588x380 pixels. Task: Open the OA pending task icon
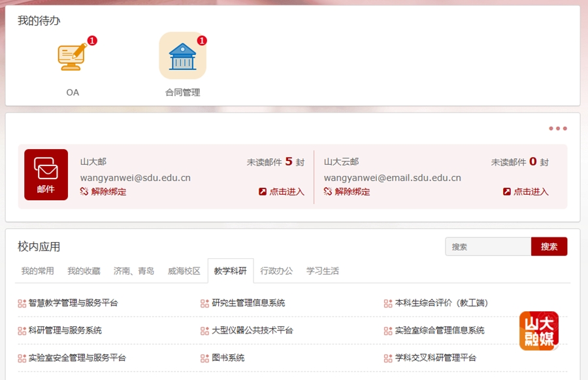(72, 58)
